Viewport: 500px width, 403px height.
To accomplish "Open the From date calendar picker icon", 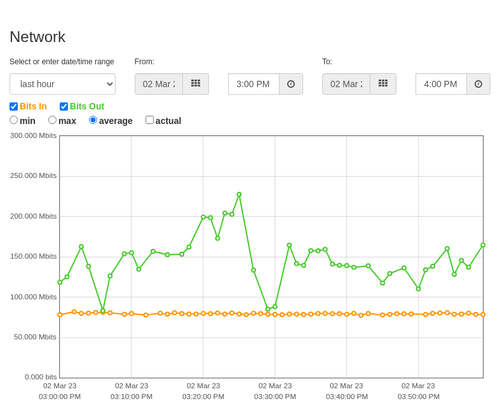I will click(196, 84).
